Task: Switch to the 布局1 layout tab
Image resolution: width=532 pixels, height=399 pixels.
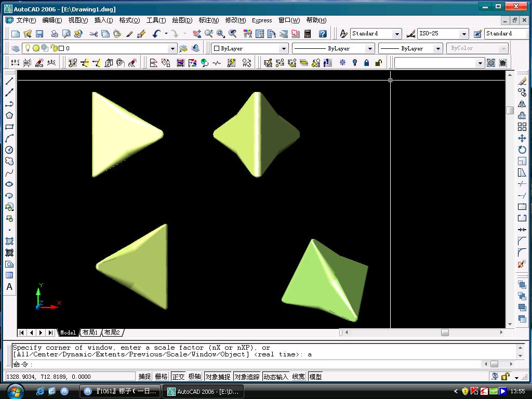Action: tap(90, 332)
